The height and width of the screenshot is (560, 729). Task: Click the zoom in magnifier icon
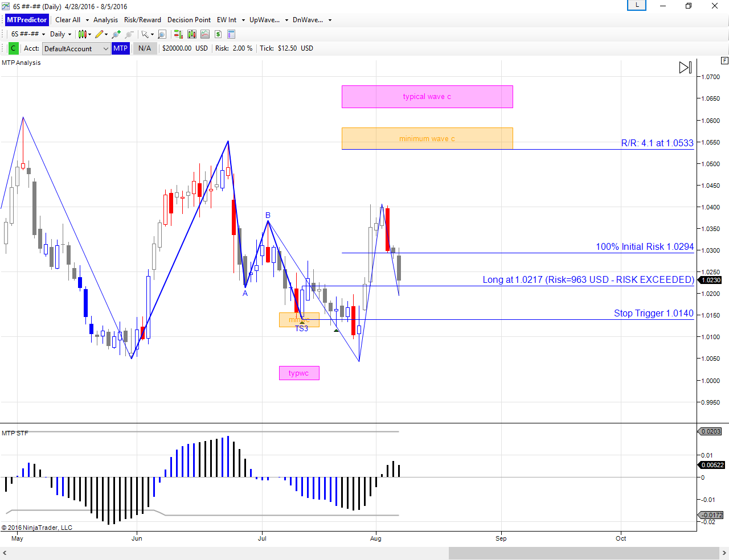pos(116,34)
